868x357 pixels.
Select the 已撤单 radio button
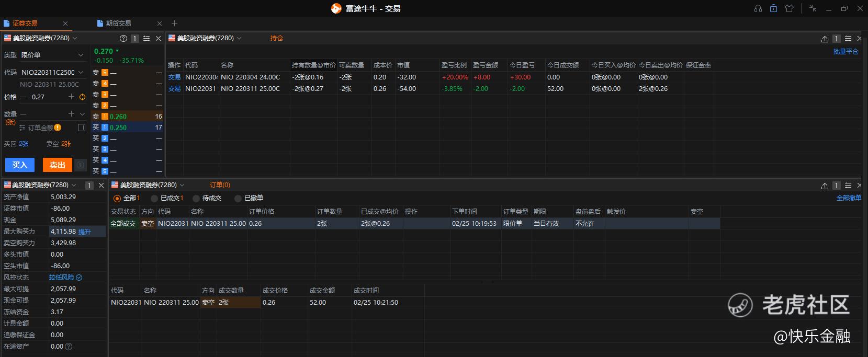238,199
